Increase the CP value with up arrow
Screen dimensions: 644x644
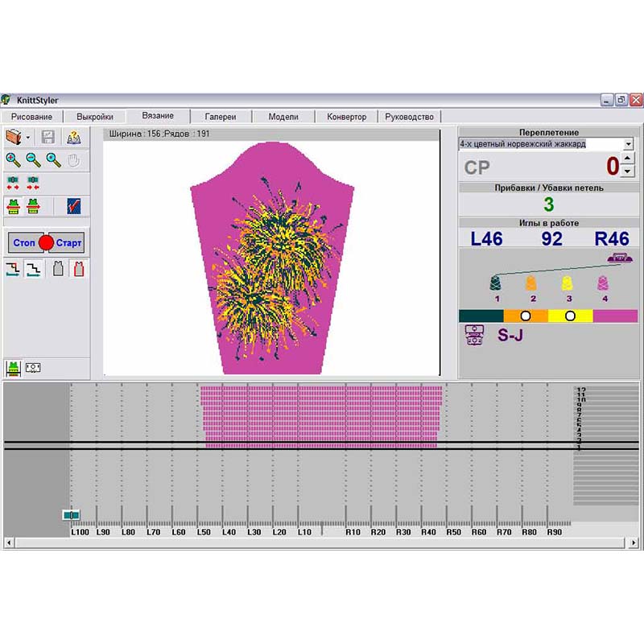627,159
